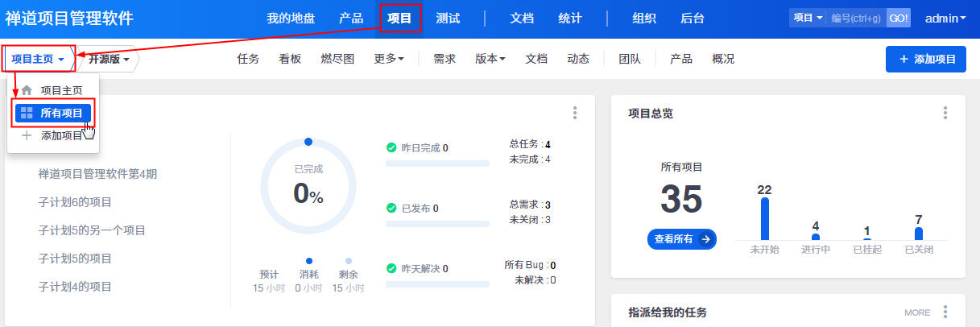Open 文档 in top navigation bar
Image resolution: width=980 pixels, height=327 pixels.
click(x=522, y=19)
